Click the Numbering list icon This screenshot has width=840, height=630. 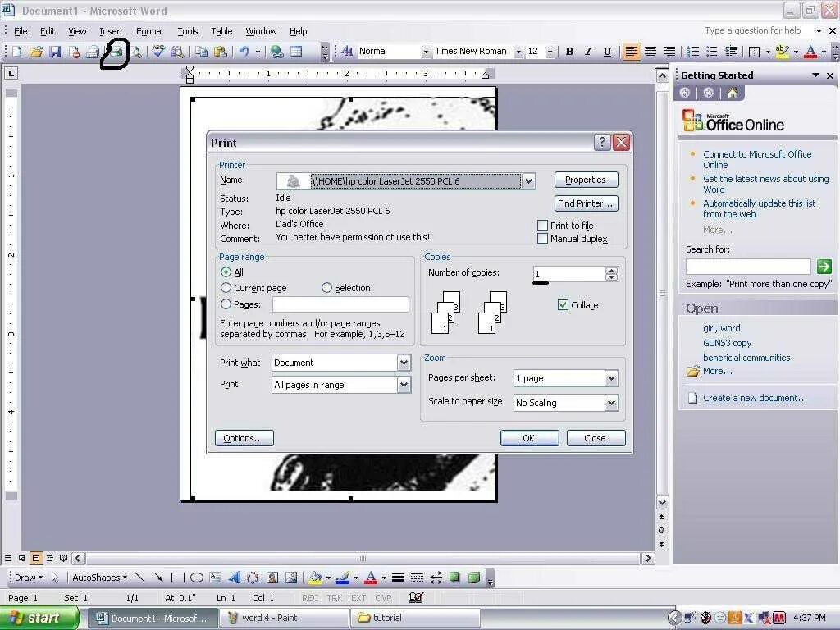coord(693,52)
